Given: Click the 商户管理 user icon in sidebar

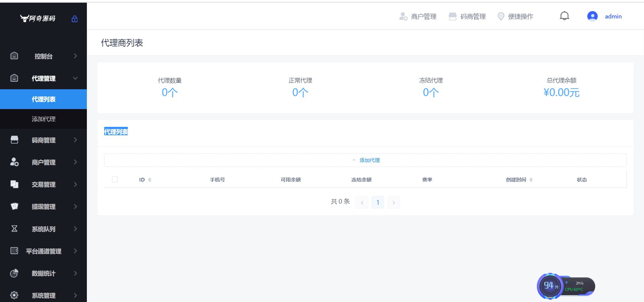Looking at the screenshot, I should 14,162.
